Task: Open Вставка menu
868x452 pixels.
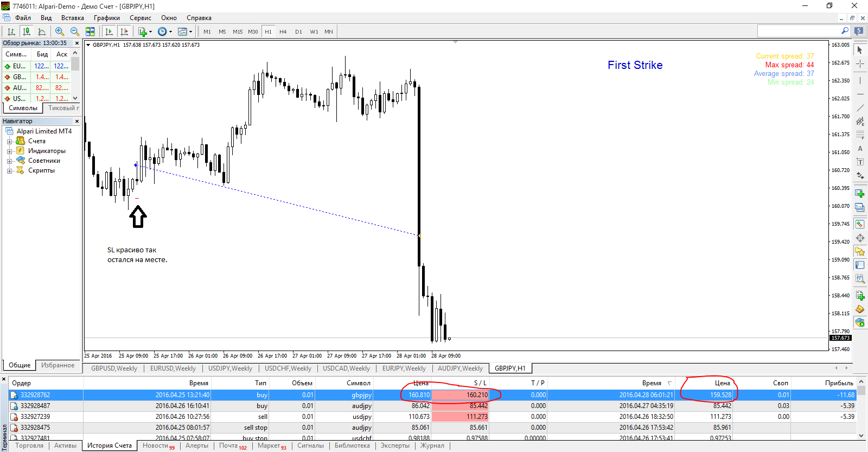Action: (x=73, y=18)
